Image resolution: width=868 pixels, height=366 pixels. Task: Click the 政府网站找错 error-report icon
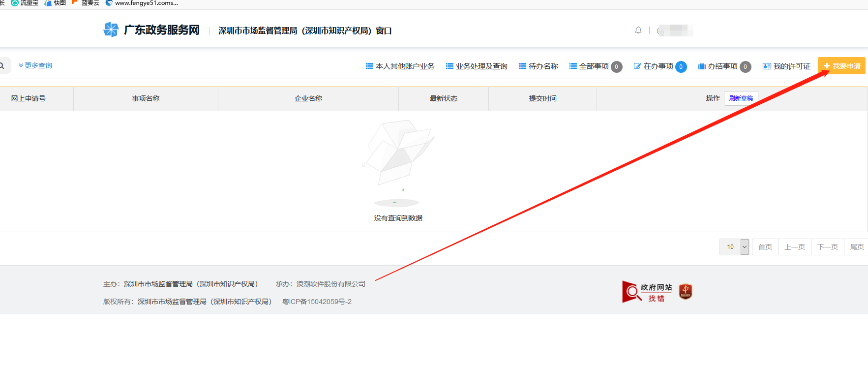point(647,292)
